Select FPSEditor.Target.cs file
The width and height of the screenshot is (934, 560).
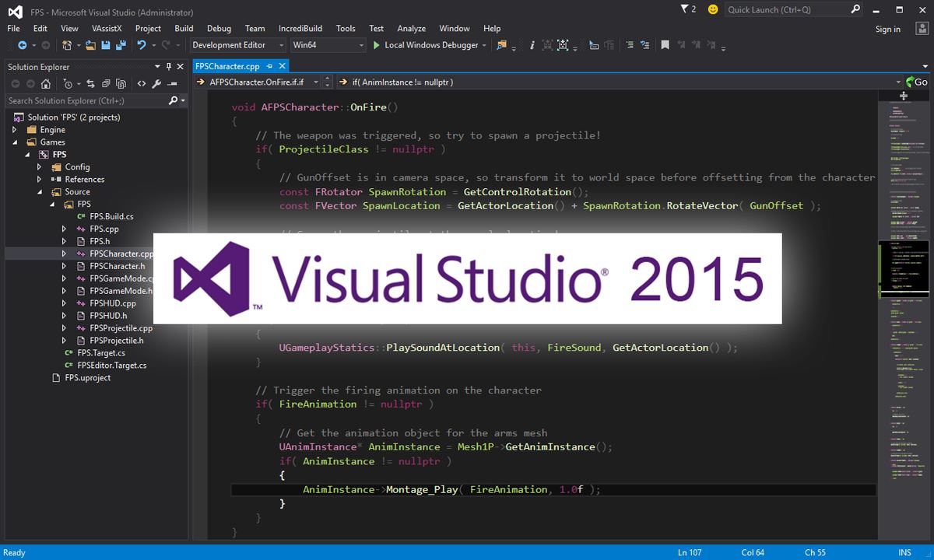tap(111, 366)
